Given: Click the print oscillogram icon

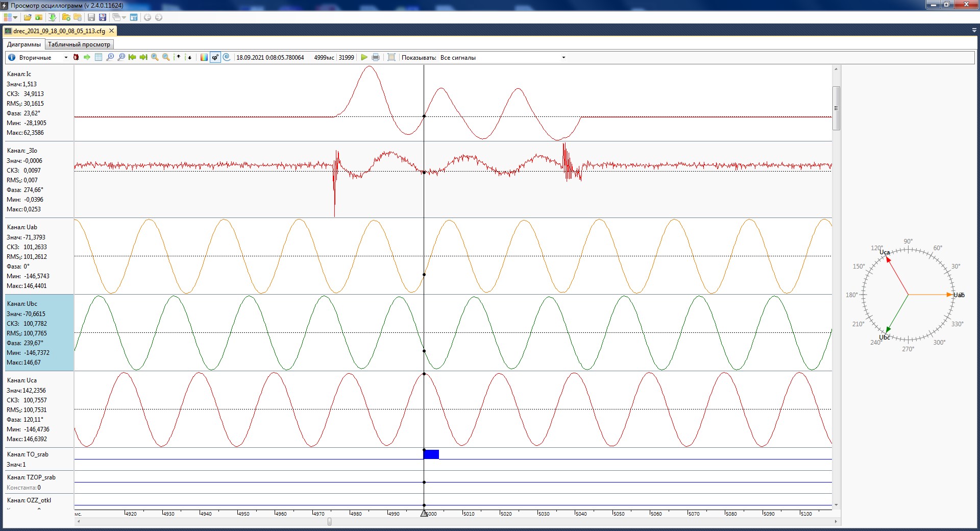Looking at the screenshot, I should coord(376,57).
